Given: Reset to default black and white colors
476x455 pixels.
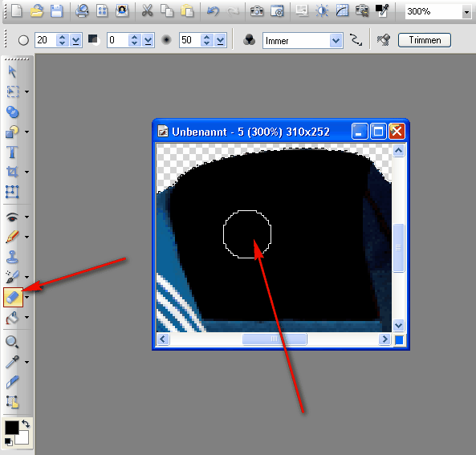Looking at the screenshot, I should click(9, 441).
